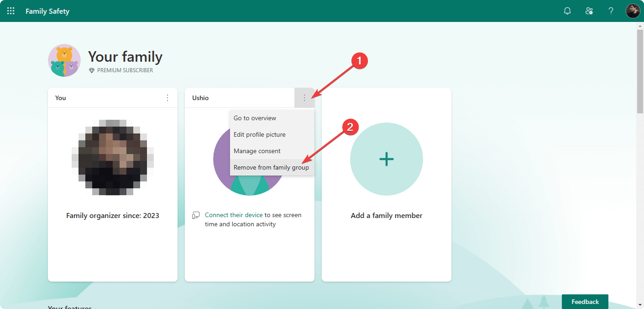
Task: Open the help question mark icon
Action: tap(611, 11)
